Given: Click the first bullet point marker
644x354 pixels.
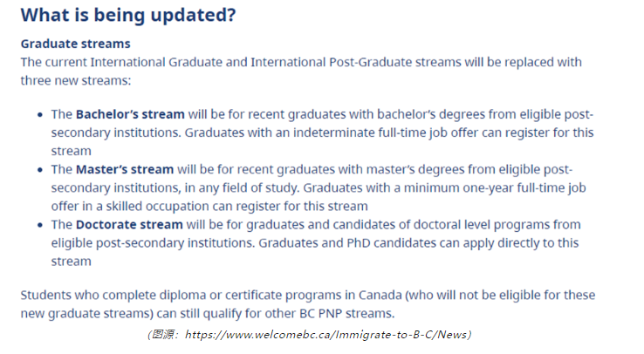Looking at the screenshot, I should 40,115.
